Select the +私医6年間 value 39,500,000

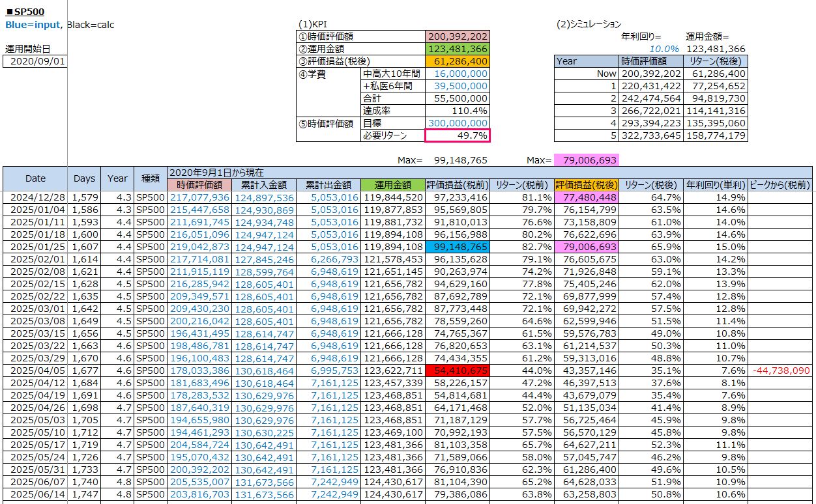(x=458, y=87)
